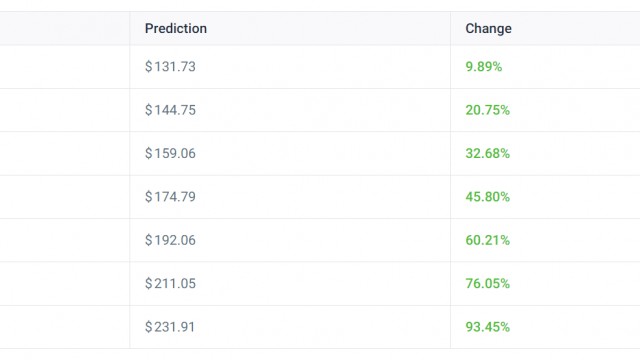Click the empty first-column cell beside $131.73
Image resolution: width=640 pixels, height=360 pixels.
(64, 67)
